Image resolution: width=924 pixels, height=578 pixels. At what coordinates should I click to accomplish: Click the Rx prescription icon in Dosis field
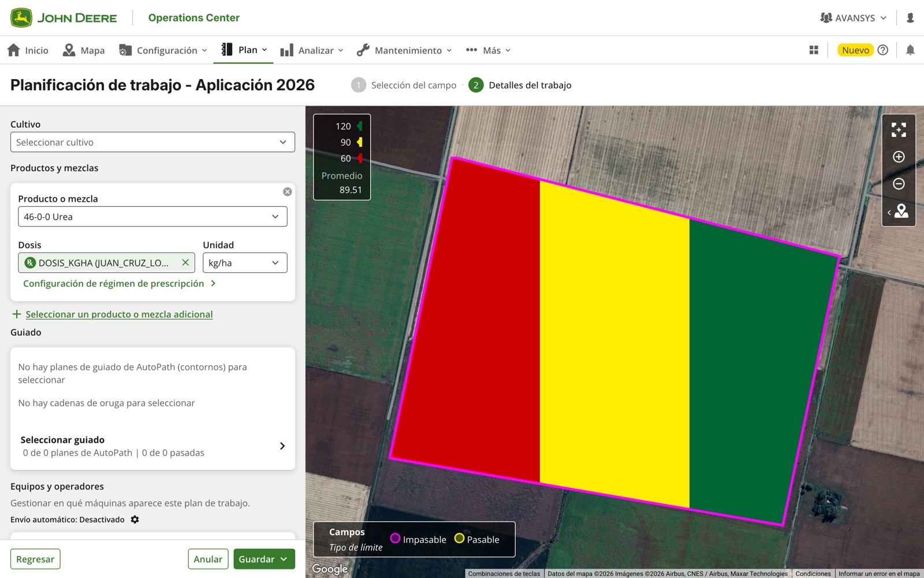[30, 263]
